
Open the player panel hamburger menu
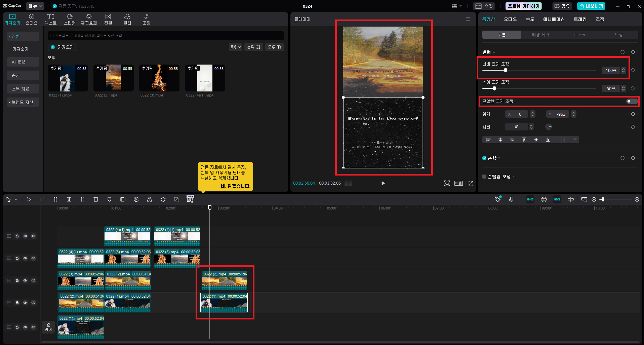[x=468, y=19]
